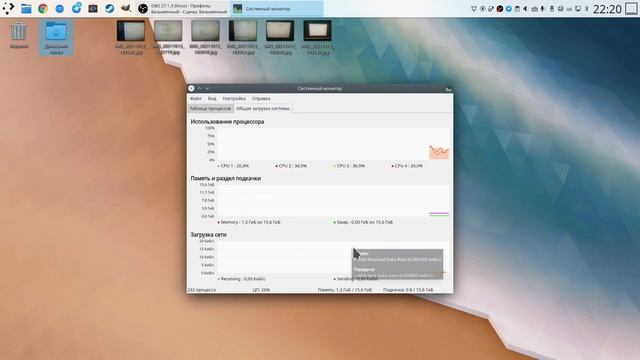Open the clipboard tray icon
Viewport: 640px width, 360px height.
coord(517,9)
